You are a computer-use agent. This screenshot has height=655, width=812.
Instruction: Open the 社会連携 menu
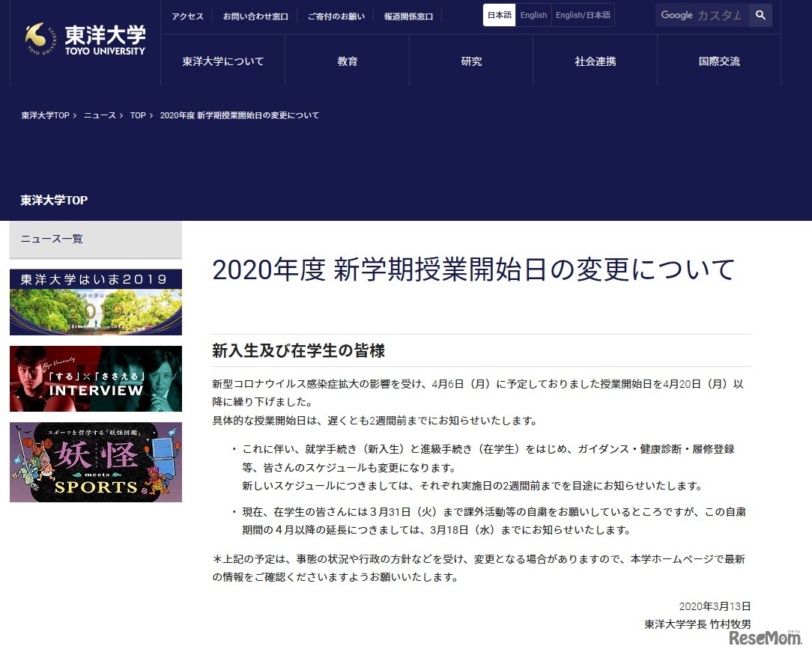click(595, 61)
